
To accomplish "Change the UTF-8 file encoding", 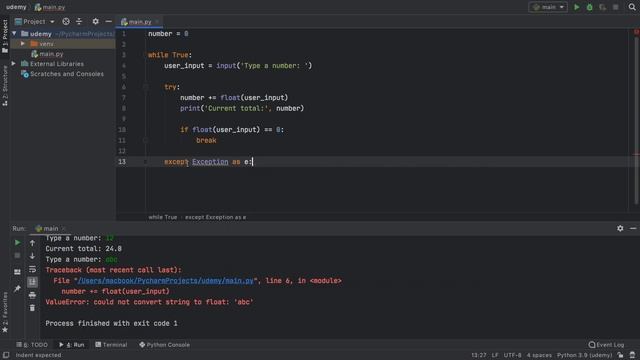I will click(512, 355).
